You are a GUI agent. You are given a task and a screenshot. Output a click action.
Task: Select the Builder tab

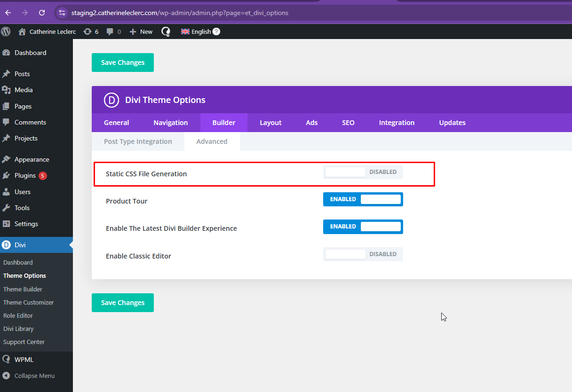pyautogui.click(x=224, y=123)
